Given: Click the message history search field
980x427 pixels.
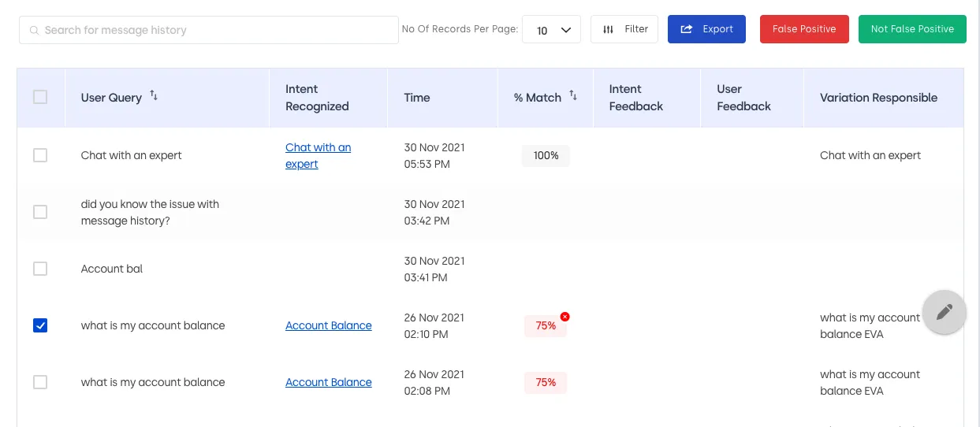Looking at the screenshot, I should 209,30.
